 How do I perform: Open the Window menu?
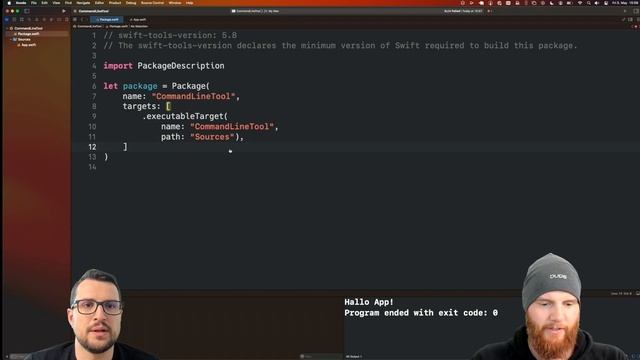tap(175, 3)
